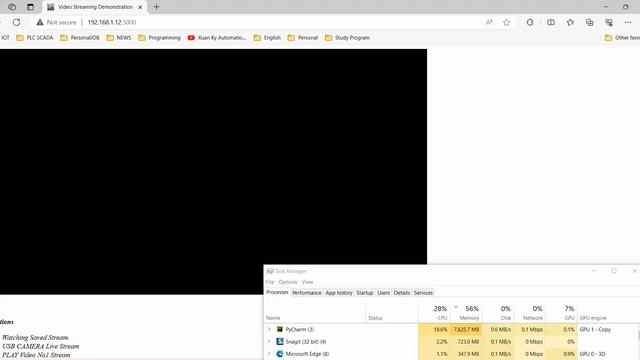
Task: Open a new browser tab
Action: coord(156,7)
